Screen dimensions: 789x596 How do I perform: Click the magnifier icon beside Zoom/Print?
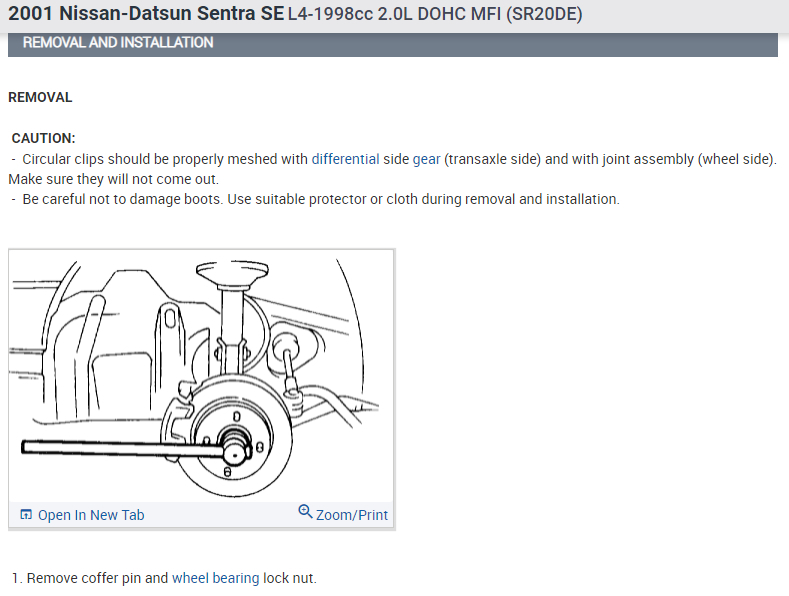point(305,511)
